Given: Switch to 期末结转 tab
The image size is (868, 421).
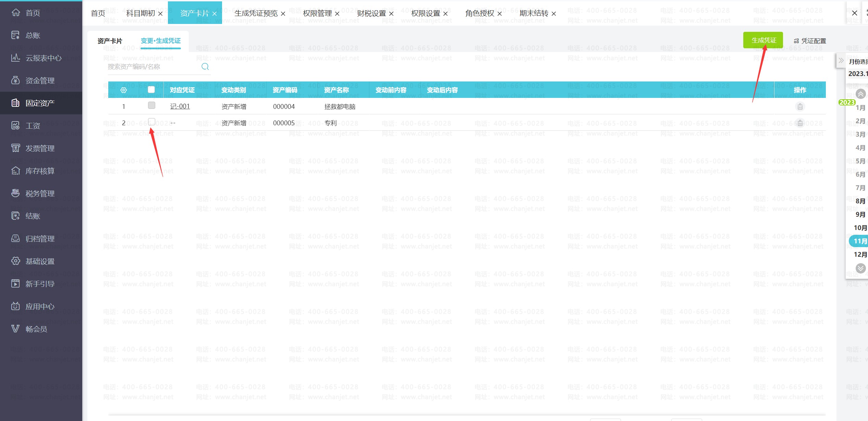Looking at the screenshot, I should click(534, 13).
